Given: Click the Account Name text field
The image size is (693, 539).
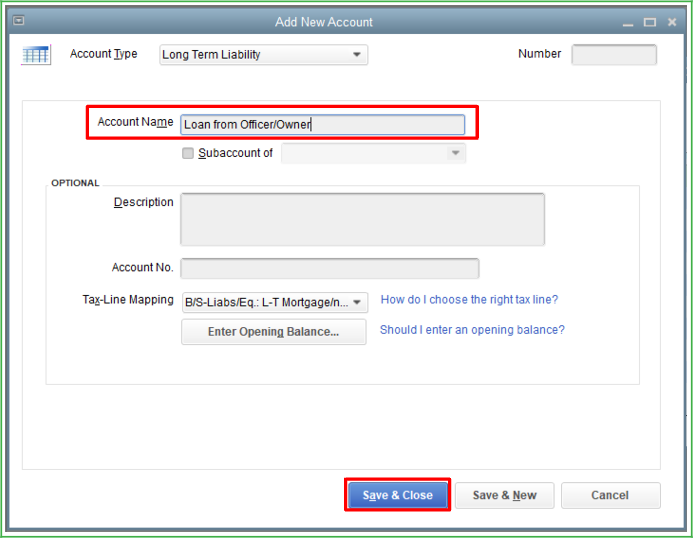Looking at the screenshot, I should [323, 125].
